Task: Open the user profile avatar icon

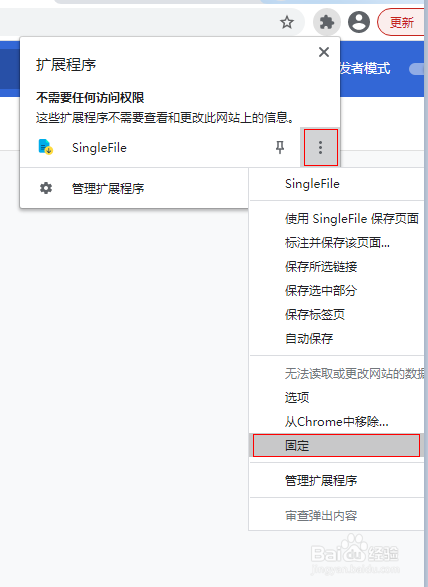Action: pos(359,22)
